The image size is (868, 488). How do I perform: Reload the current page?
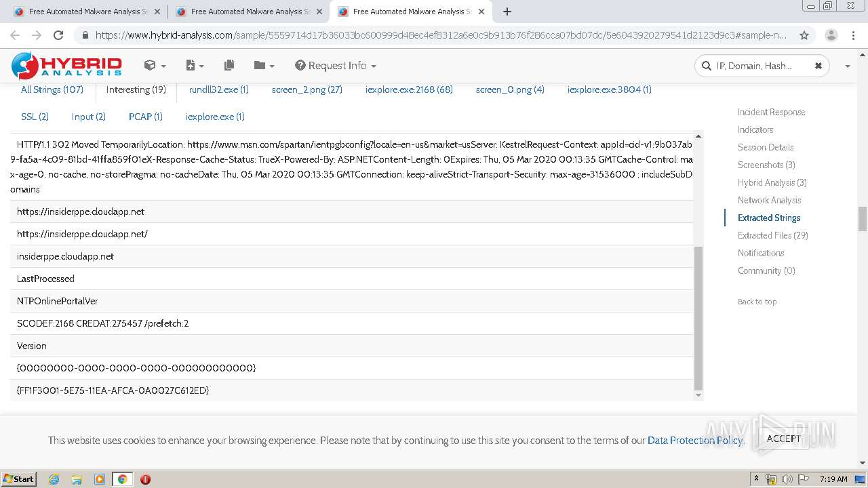tap(58, 35)
